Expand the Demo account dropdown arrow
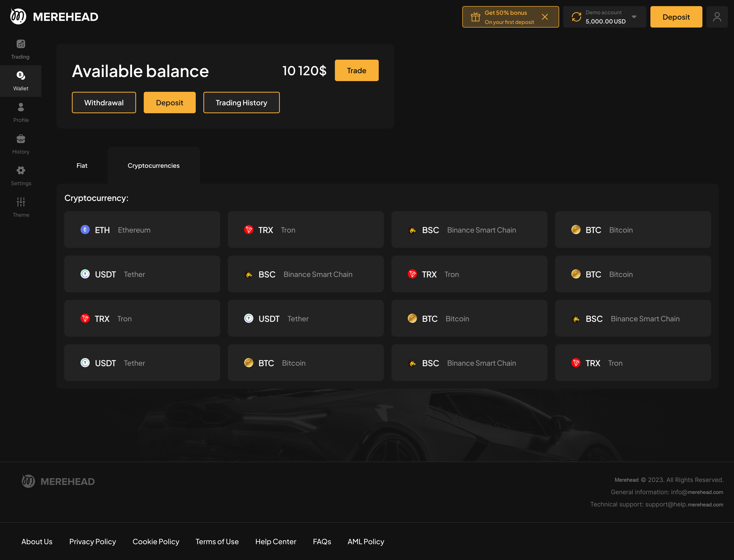 pyautogui.click(x=634, y=17)
